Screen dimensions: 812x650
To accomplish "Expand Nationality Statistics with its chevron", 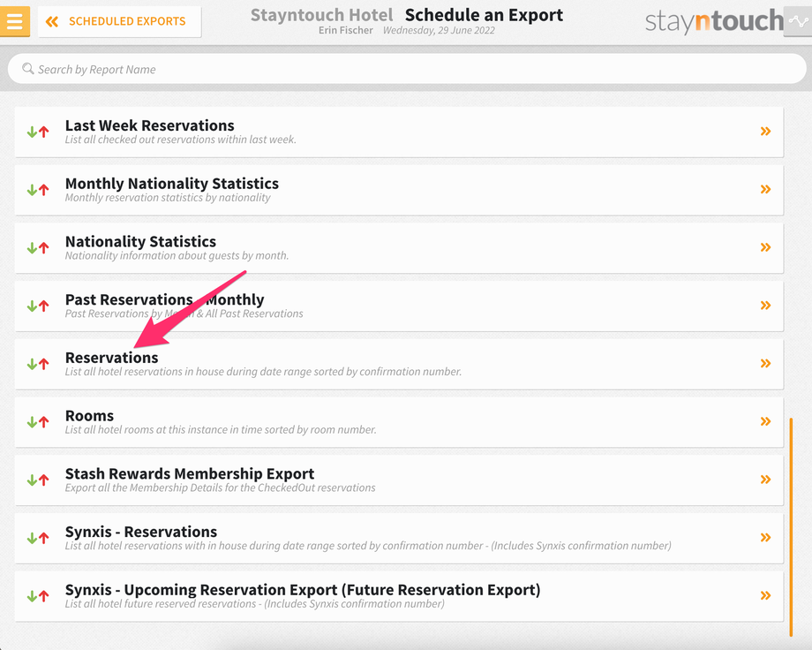I will 765,247.
